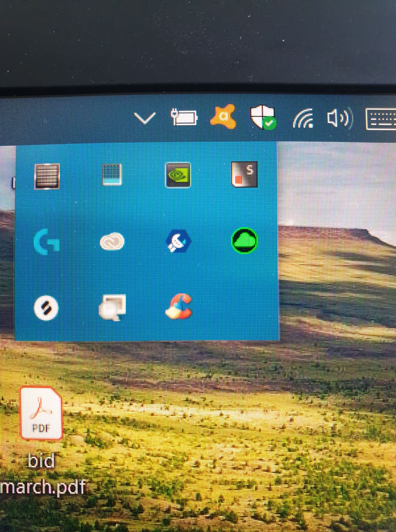Click the gray striped panel tray icon
The image size is (396, 532).
[x=47, y=176]
